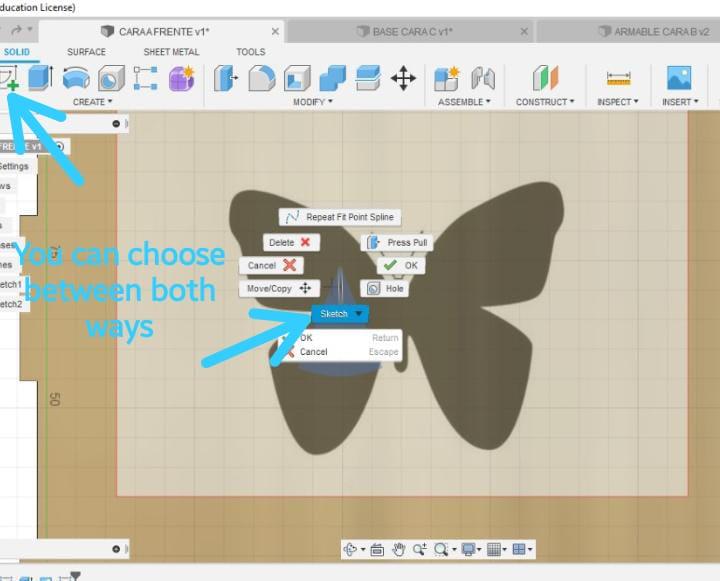Select Sketch1 in the browser tree
The height and width of the screenshot is (581, 720).
click(x=10, y=284)
